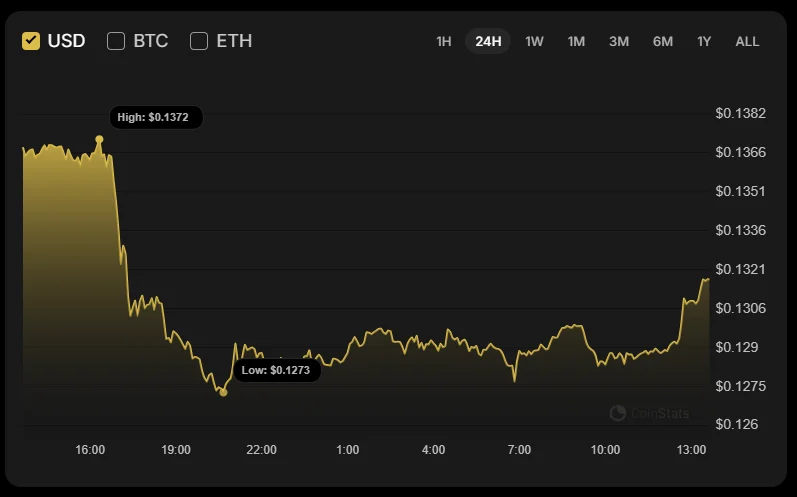
Task: Select the 24H time range
Action: pos(488,41)
